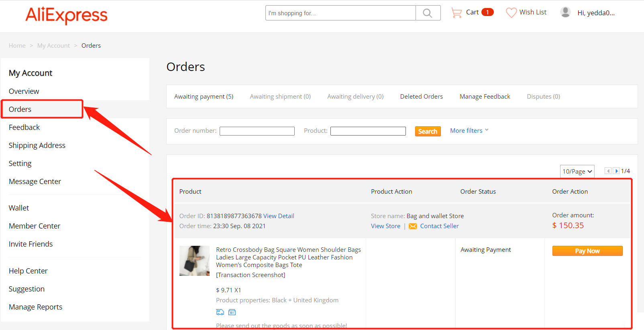Click the return icon under product properties

click(x=232, y=312)
